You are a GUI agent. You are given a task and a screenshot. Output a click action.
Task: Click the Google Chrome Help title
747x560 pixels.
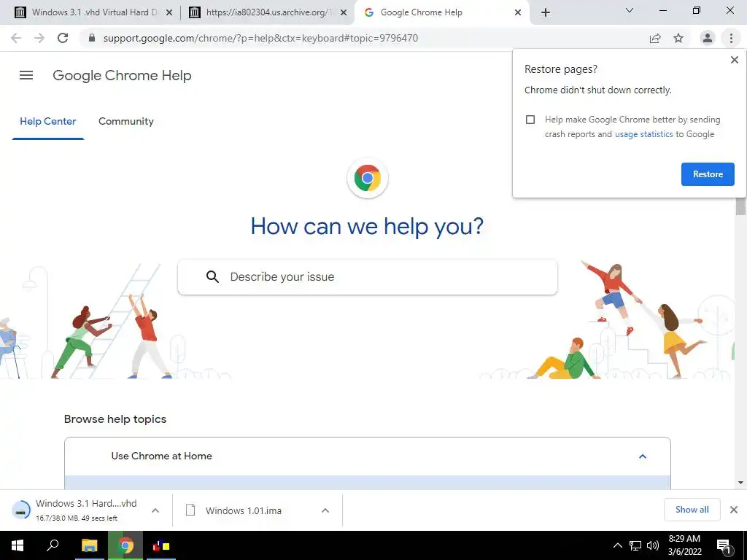[122, 75]
